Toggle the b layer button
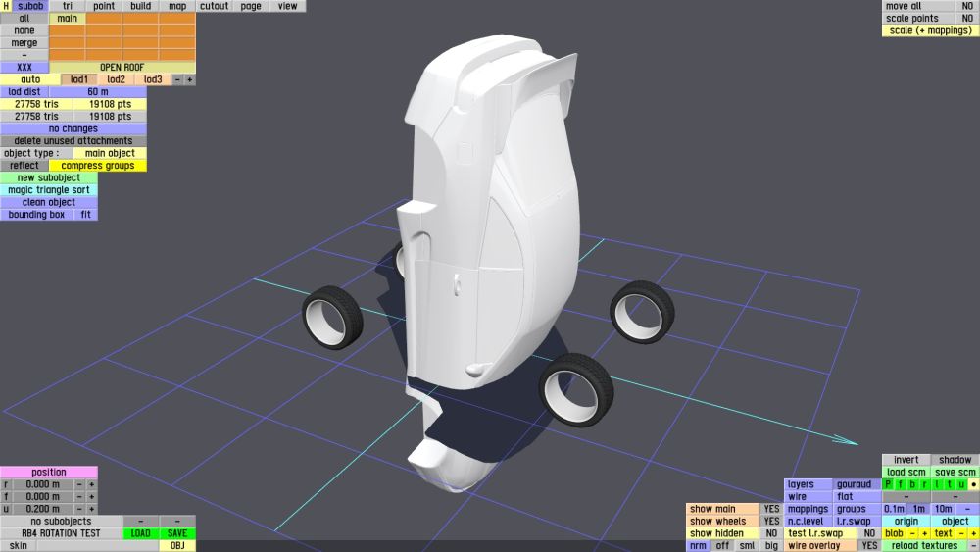This screenshot has height=552, width=980. (912, 484)
